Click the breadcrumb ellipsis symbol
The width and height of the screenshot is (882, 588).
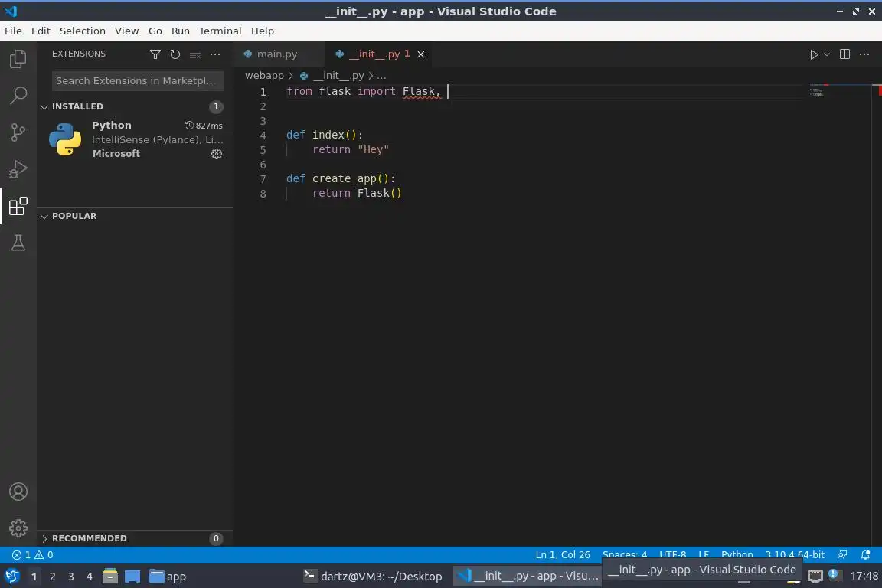[381, 75]
